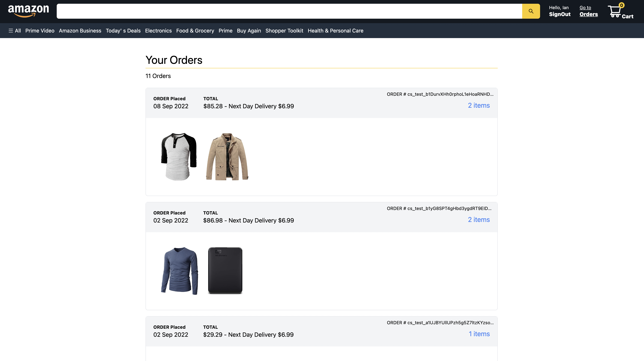
Task: Click 1 items link for $29.29 order
Action: [479, 334]
